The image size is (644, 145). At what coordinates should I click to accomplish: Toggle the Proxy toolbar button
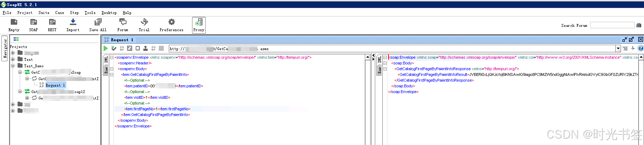pyautogui.click(x=199, y=25)
